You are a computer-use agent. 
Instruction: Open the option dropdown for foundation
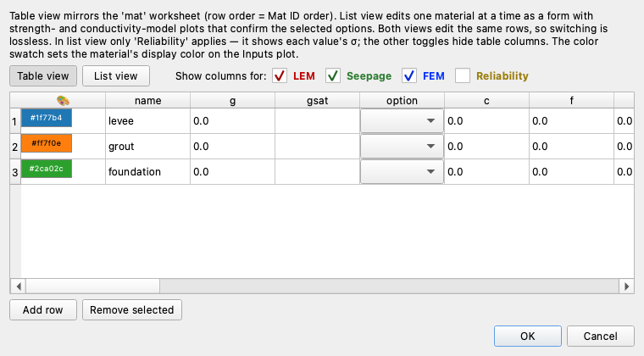[x=402, y=171]
